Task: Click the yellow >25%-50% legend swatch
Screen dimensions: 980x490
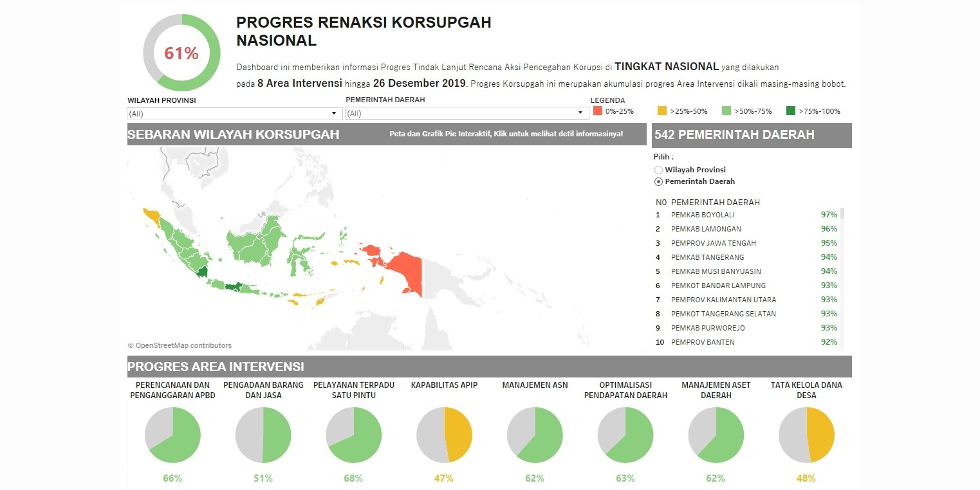Action: click(x=662, y=111)
